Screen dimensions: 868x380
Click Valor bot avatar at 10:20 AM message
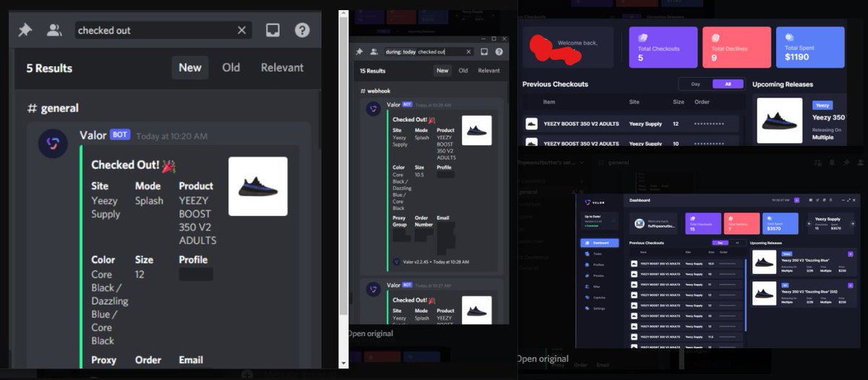pos(53,144)
